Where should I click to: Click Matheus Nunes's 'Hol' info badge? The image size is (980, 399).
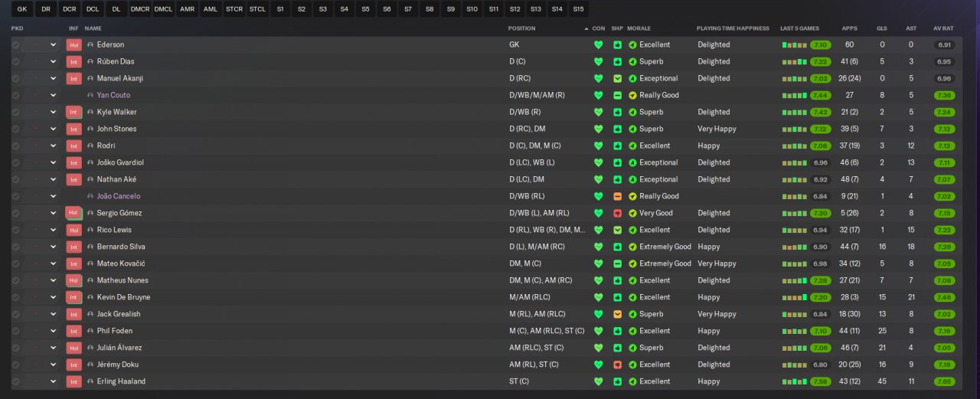tap(73, 280)
